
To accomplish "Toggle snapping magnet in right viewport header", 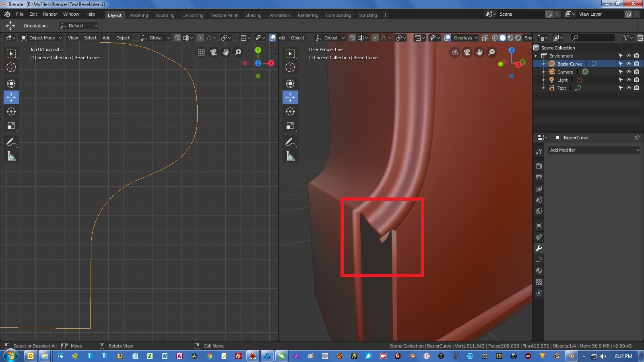I will point(352,38).
